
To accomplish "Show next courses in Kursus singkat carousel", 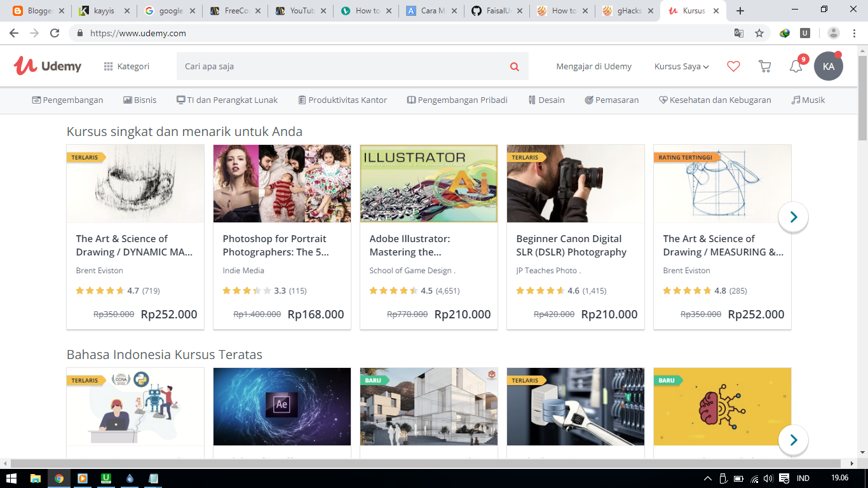I will [793, 217].
